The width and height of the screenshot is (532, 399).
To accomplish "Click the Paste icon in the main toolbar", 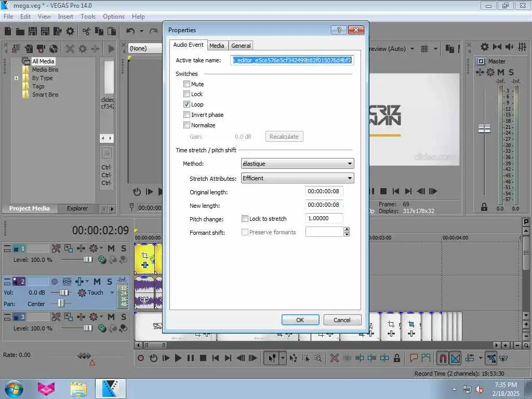I will (x=112, y=31).
